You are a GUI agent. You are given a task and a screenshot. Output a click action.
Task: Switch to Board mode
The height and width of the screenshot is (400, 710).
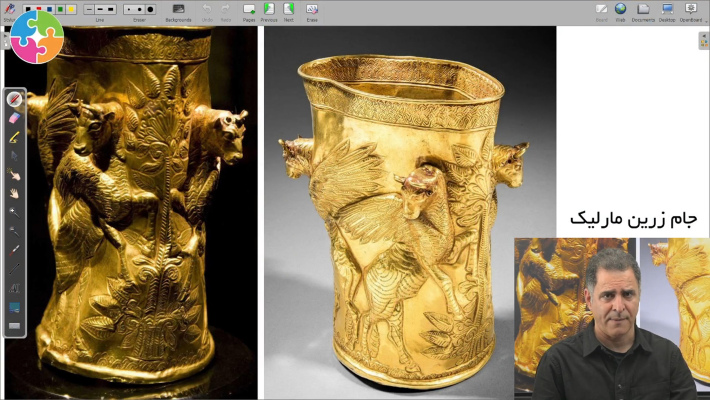[601, 12]
